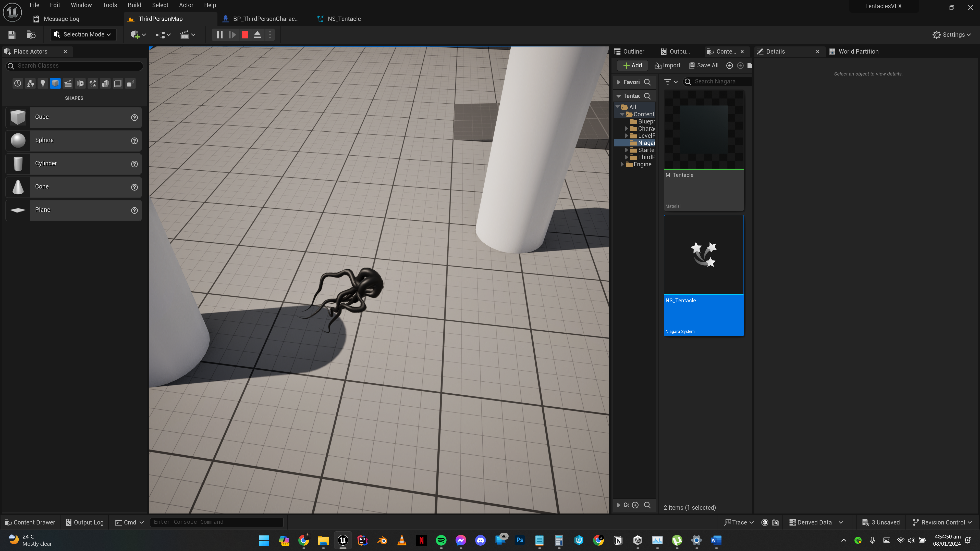Image resolution: width=980 pixels, height=551 pixels.
Task: Select the Lights category icon
Action: click(43, 83)
